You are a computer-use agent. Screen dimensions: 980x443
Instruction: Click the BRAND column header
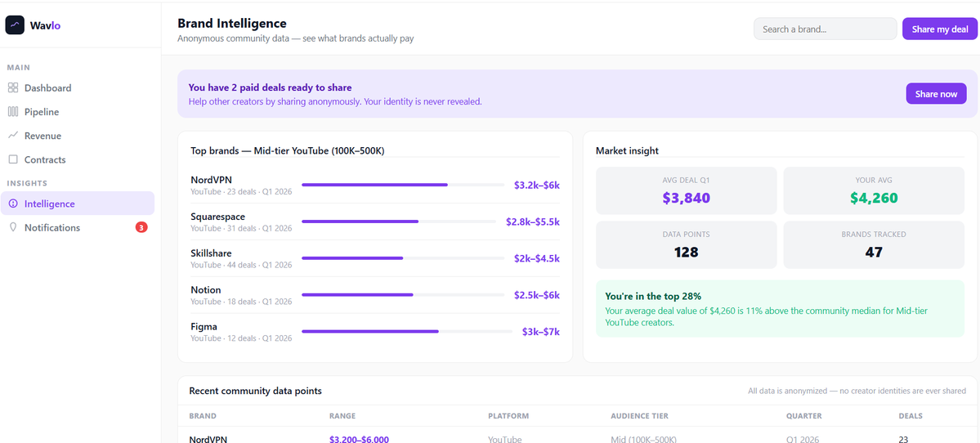[203, 415]
